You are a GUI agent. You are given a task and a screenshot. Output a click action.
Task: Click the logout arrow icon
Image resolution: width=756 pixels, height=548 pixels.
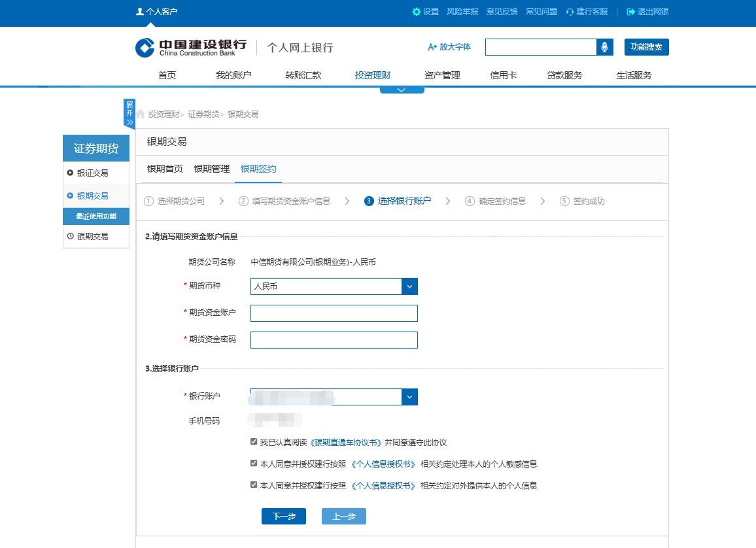click(x=630, y=12)
